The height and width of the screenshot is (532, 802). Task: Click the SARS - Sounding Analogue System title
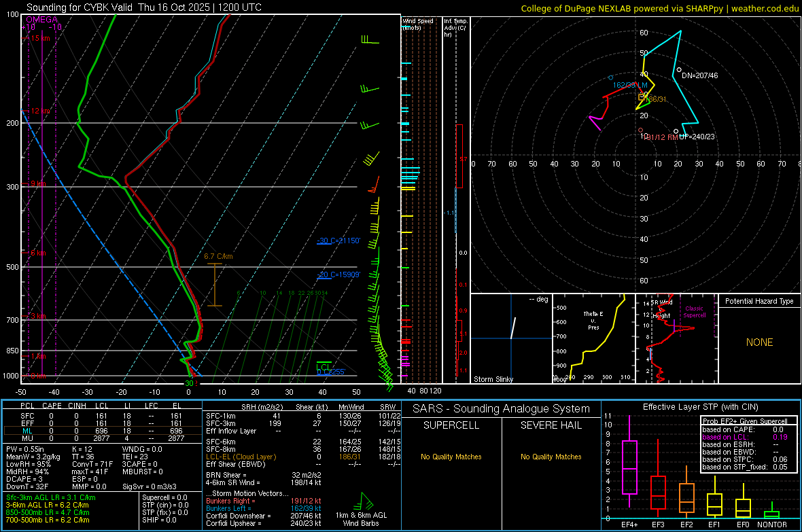(502, 409)
